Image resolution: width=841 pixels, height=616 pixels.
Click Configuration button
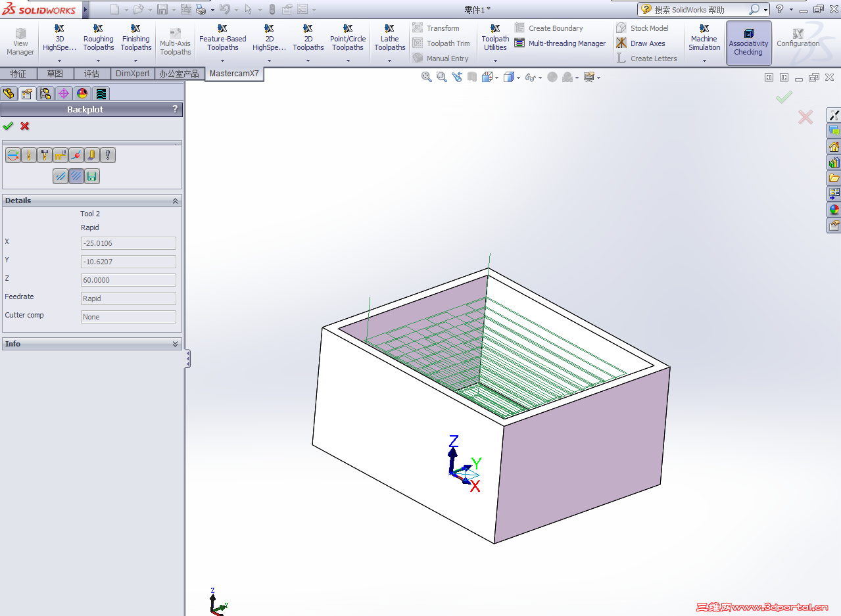(798, 38)
